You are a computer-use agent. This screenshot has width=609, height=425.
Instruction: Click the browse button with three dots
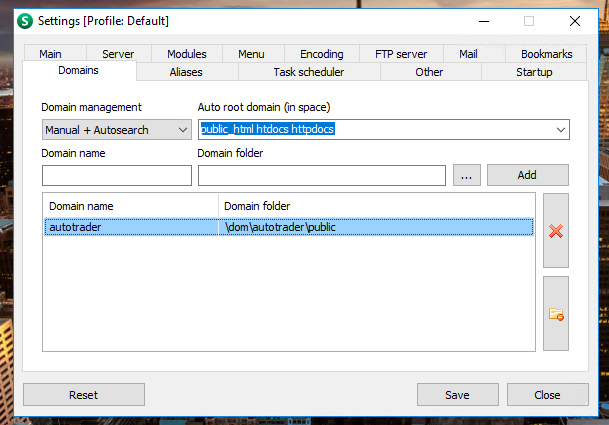click(x=466, y=175)
